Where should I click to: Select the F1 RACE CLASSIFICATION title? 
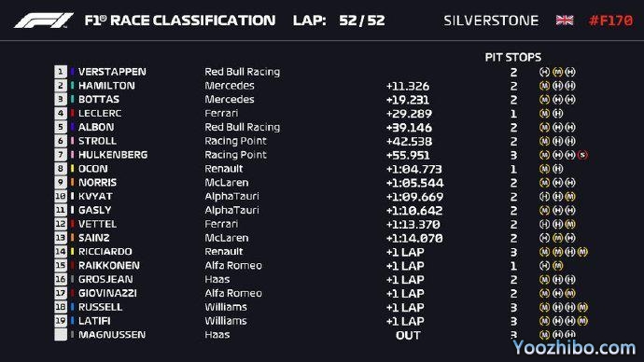pyautogui.click(x=180, y=21)
